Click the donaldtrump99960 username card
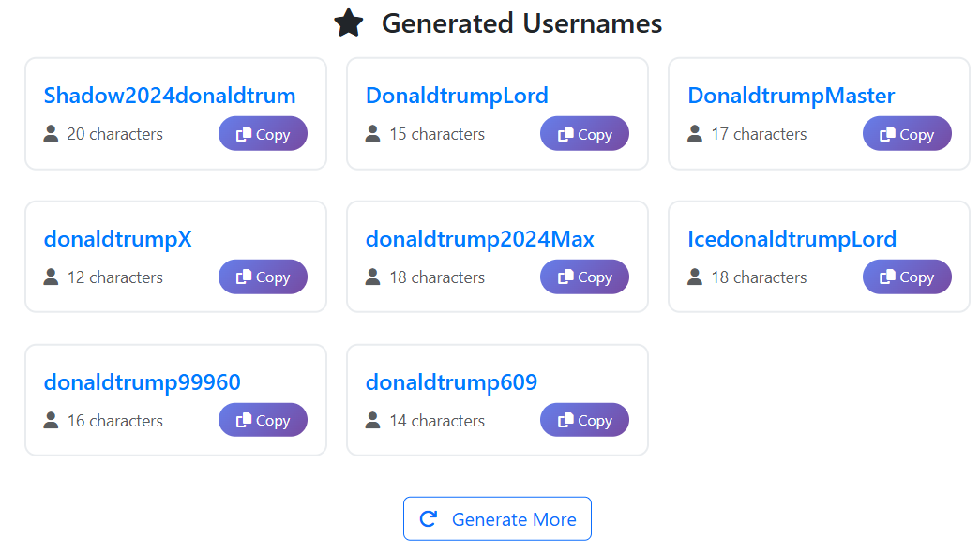 click(x=175, y=400)
